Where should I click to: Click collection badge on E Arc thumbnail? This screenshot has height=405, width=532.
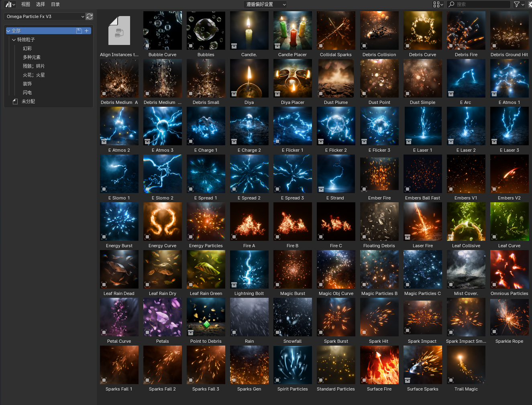pyautogui.click(x=451, y=94)
